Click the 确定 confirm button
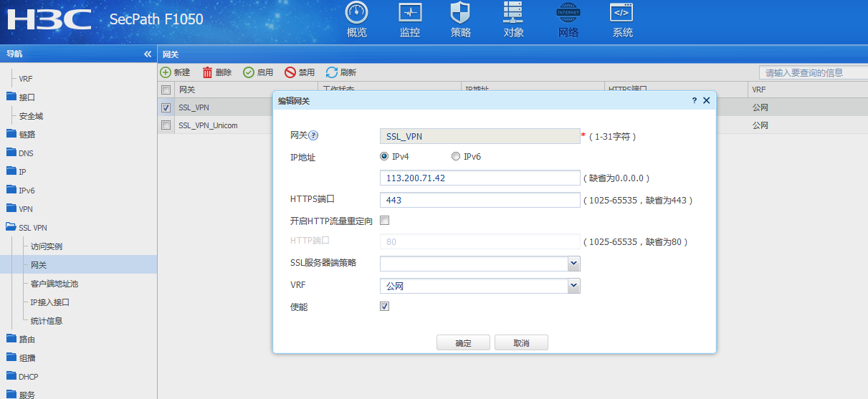Viewport: 868px width, 399px height. click(x=463, y=343)
